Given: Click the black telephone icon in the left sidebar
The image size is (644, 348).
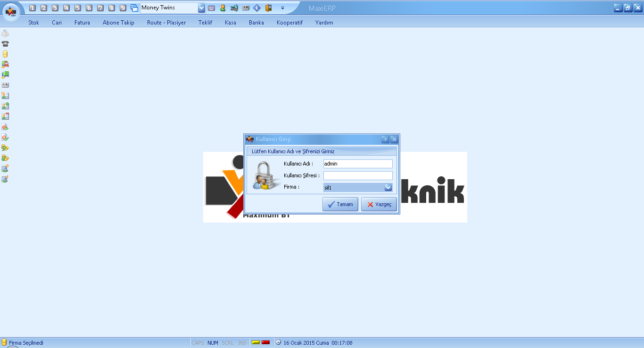Looking at the screenshot, I should (x=5, y=43).
